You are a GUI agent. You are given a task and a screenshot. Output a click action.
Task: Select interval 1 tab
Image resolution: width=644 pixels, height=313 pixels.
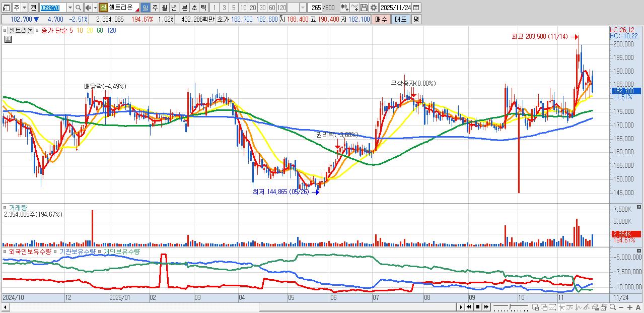click(x=214, y=8)
